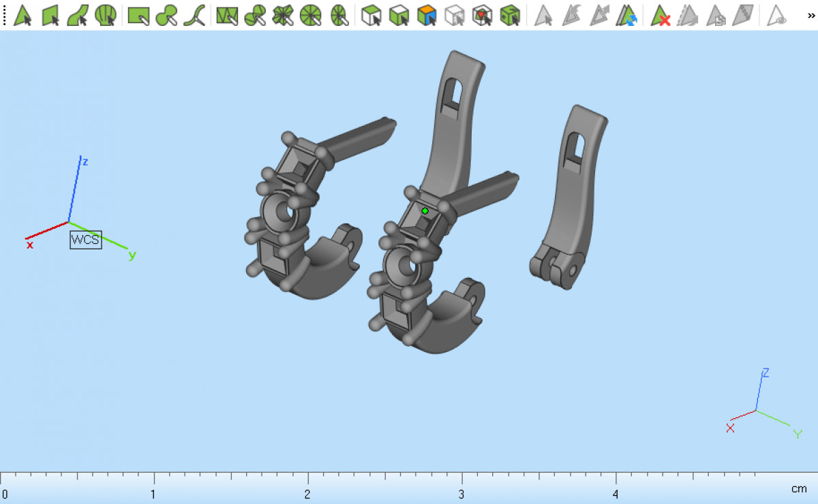
Task: Click the star-shaped triangle fan marking icon
Action: (x=282, y=15)
